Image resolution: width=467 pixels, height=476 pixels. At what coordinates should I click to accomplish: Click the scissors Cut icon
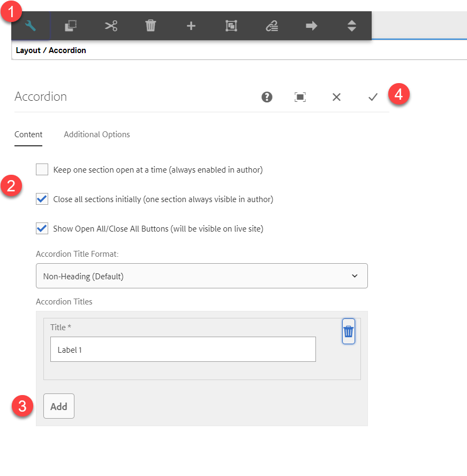click(x=111, y=26)
